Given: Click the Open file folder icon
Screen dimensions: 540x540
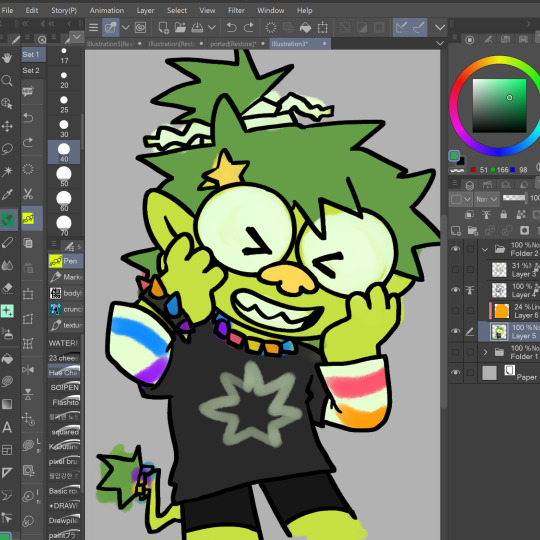Looking at the screenshot, I should point(180,27).
